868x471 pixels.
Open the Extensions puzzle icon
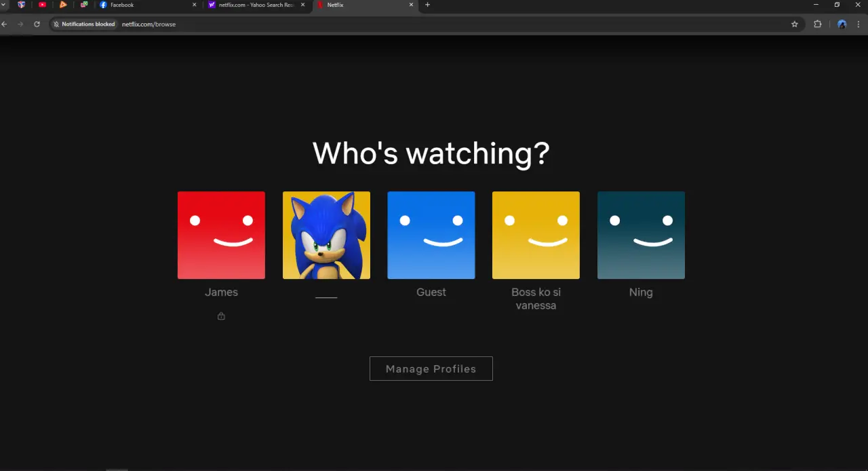(817, 24)
